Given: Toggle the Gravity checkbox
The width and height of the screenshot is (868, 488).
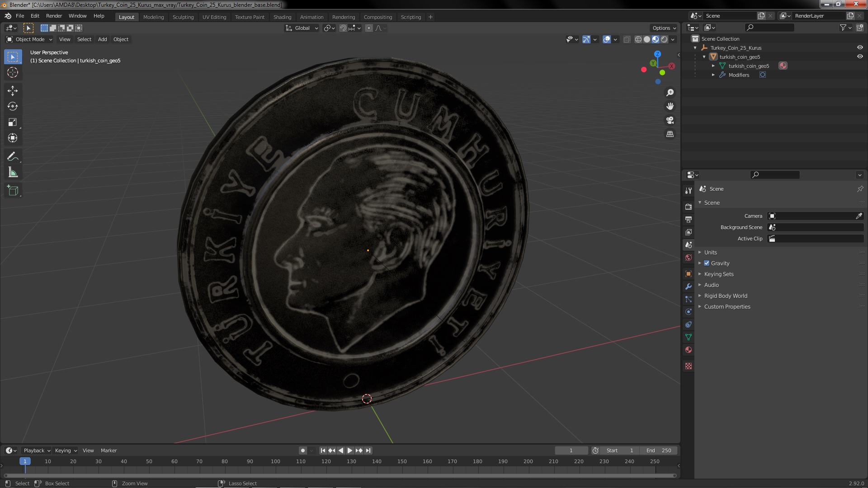Looking at the screenshot, I should [x=707, y=263].
